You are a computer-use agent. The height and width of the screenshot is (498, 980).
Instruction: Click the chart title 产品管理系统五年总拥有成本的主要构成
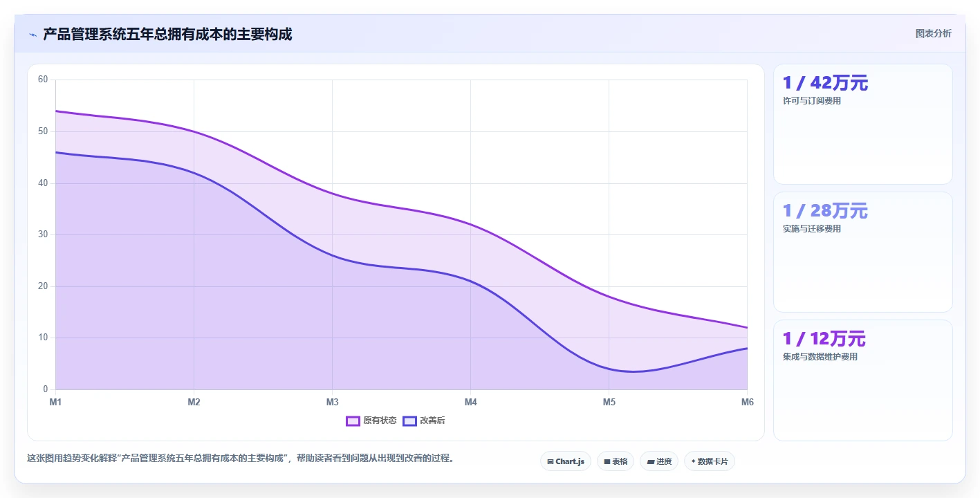(167, 34)
